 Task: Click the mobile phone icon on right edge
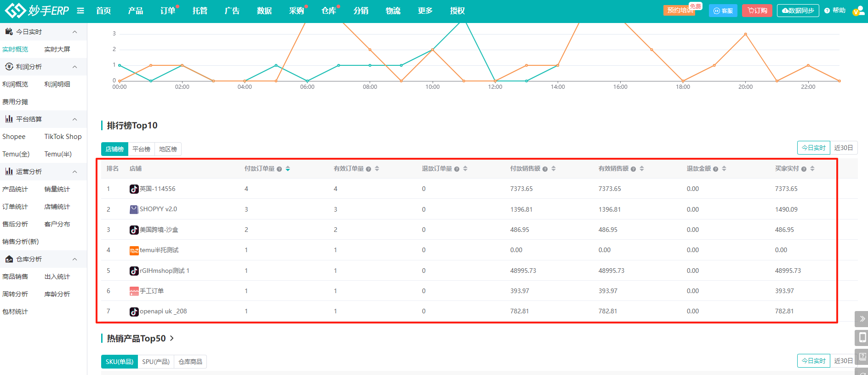[x=862, y=337]
